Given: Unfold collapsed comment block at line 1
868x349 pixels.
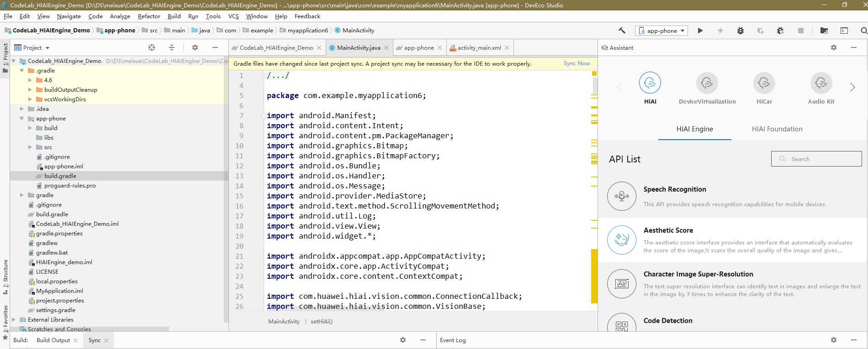Looking at the screenshot, I should click(264, 76).
